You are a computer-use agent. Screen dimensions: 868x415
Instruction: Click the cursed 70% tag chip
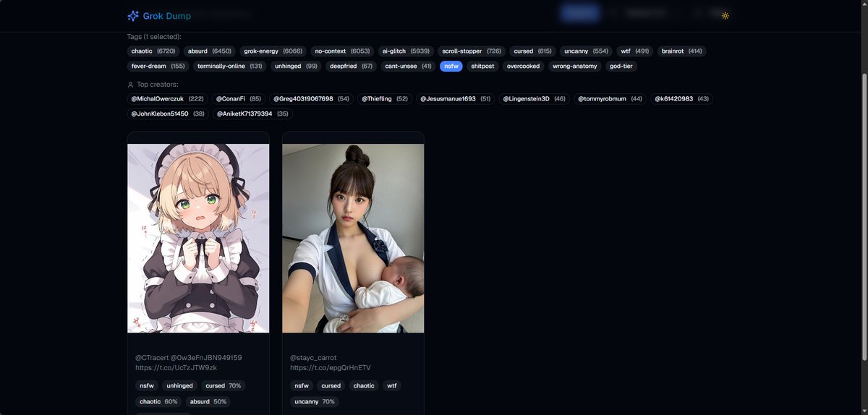pyautogui.click(x=223, y=385)
